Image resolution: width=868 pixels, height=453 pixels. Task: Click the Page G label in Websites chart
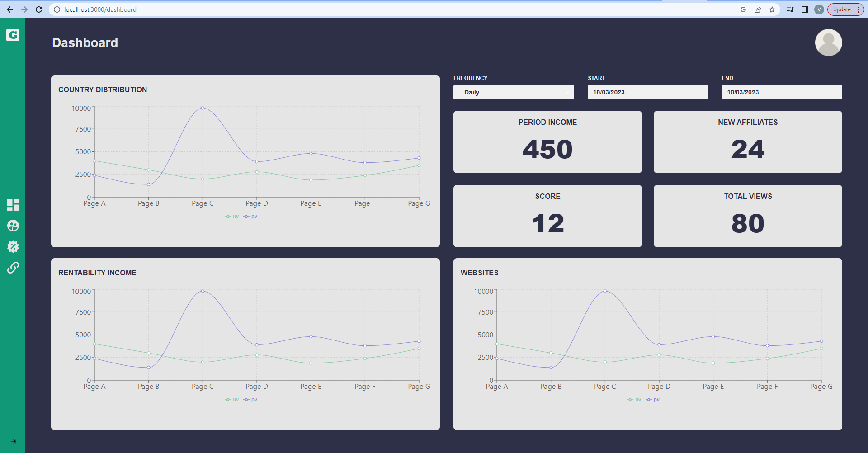[x=821, y=387]
